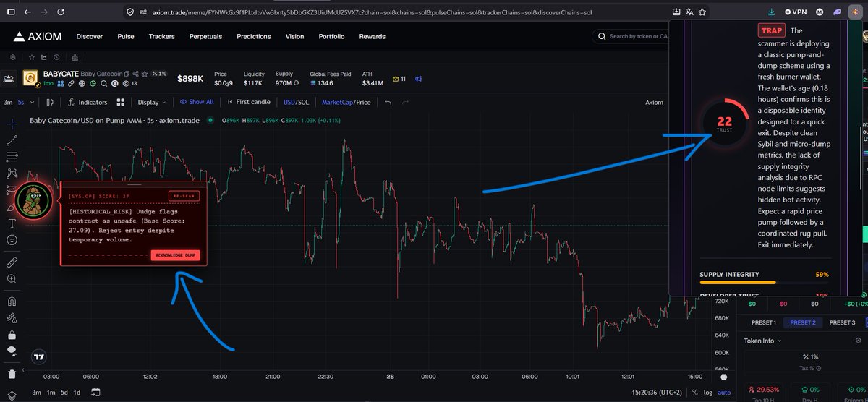Toggle the magnet snapping mode
This screenshot has width=868, height=402.
pyautogui.click(x=12, y=301)
